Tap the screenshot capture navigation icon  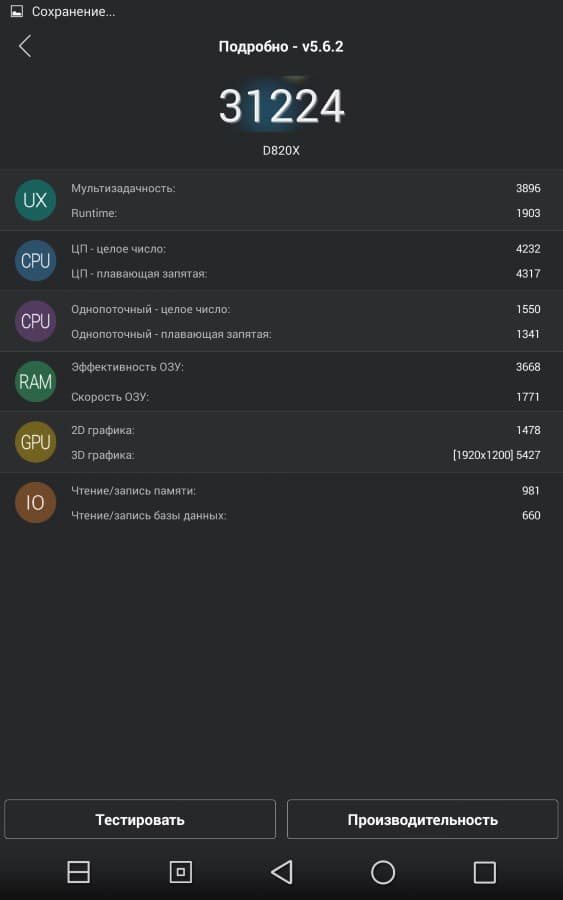pyautogui.click(x=181, y=872)
